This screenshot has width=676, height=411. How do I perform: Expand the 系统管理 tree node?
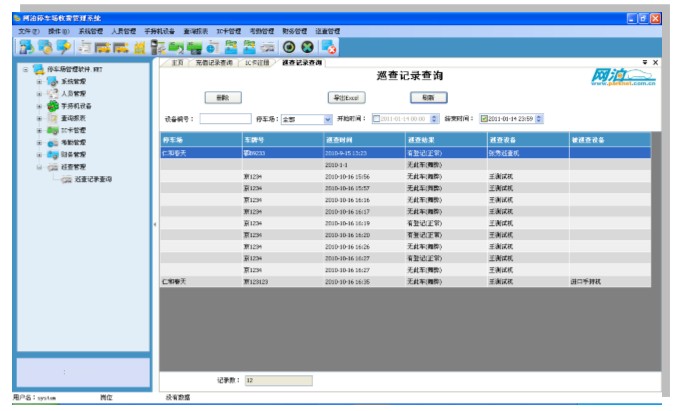coord(39,82)
